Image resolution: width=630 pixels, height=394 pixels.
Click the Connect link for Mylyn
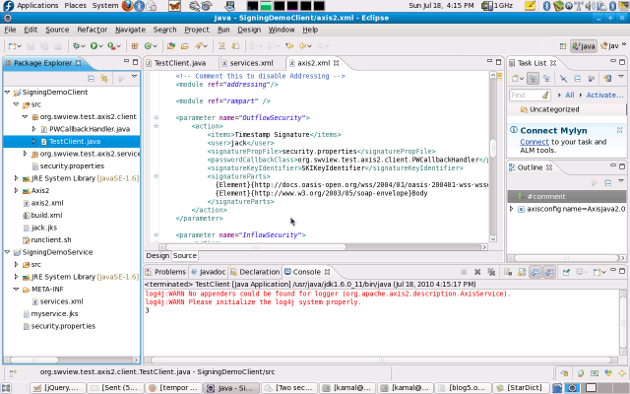coord(534,142)
